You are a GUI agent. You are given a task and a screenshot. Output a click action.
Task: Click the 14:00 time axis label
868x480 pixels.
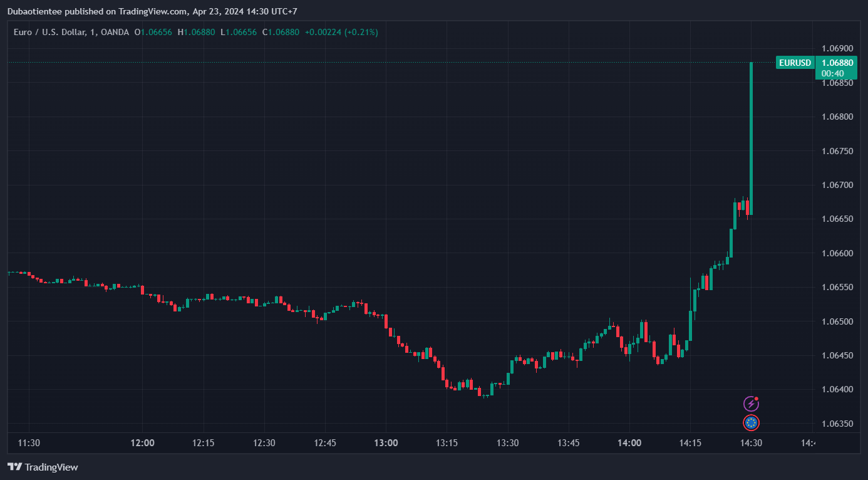[x=629, y=443]
